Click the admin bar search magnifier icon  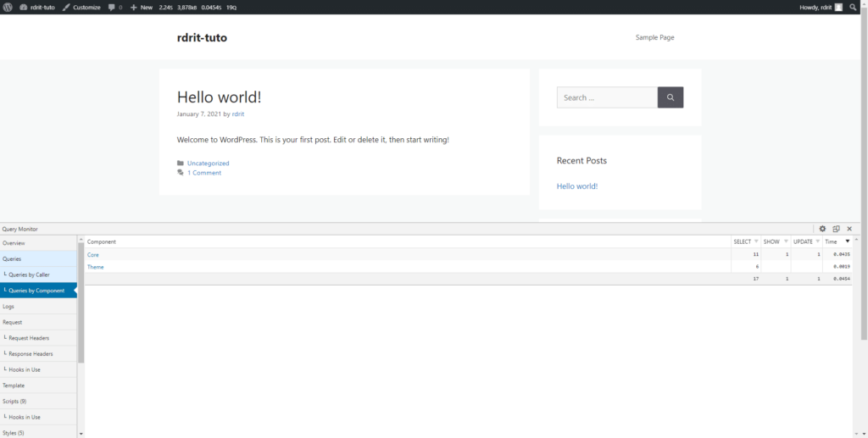coord(853,7)
